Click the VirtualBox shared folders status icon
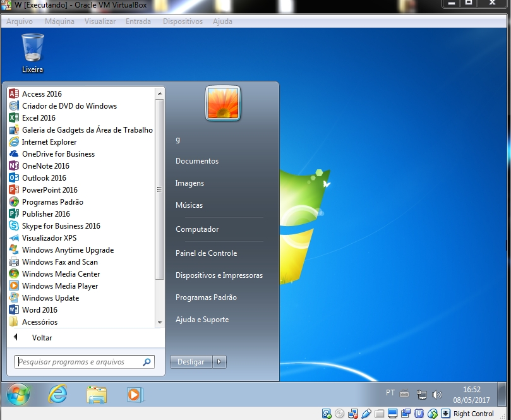 pos(379,414)
